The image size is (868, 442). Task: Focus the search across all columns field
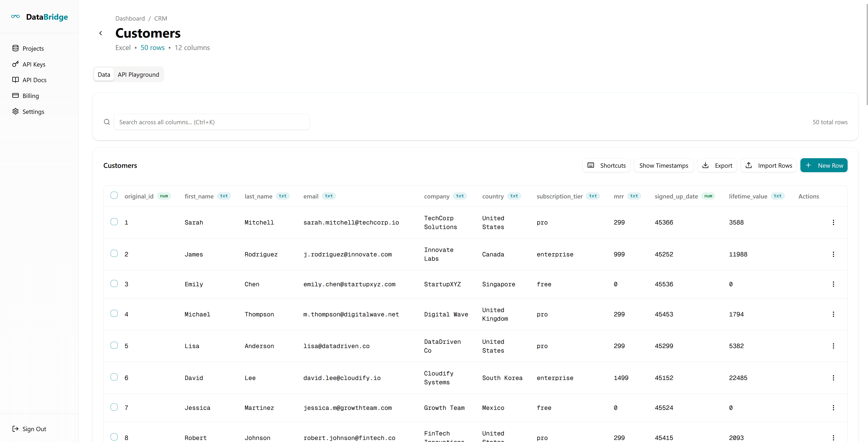[212, 122]
